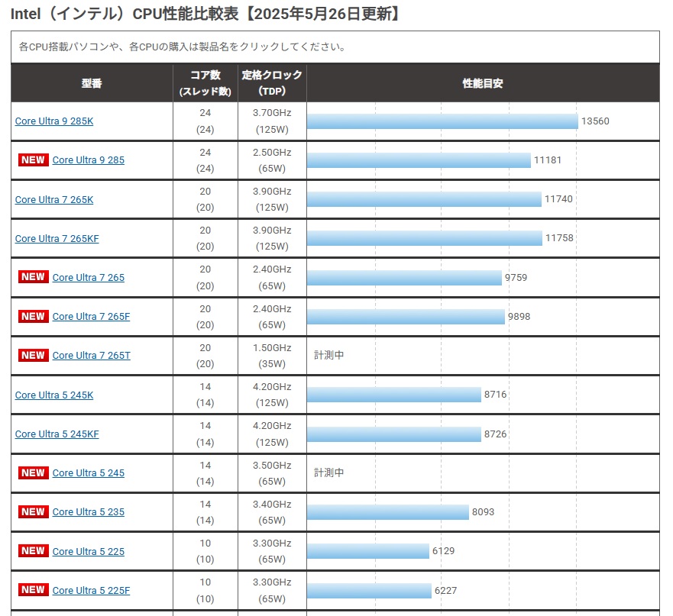The height and width of the screenshot is (616, 673).
Task: Select the score value 8726
Action: 496,434
